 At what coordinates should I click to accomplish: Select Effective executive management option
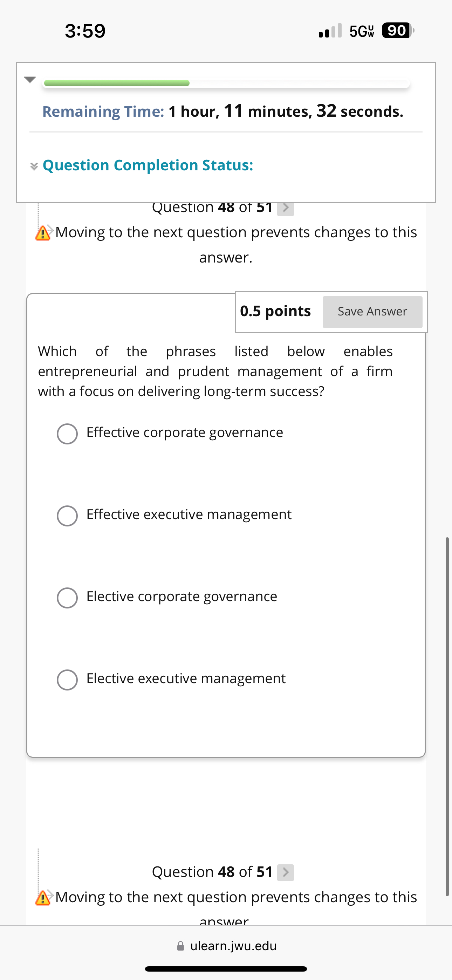pyautogui.click(x=67, y=516)
